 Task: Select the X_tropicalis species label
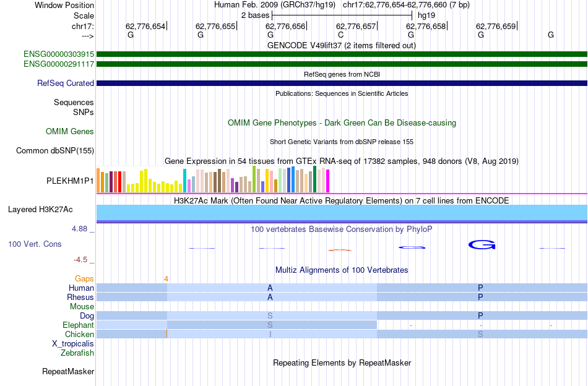tap(73, 344)
